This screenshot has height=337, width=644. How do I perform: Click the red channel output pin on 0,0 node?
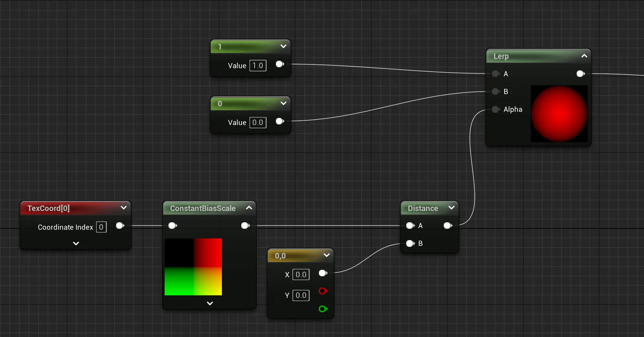coord(322,291)
